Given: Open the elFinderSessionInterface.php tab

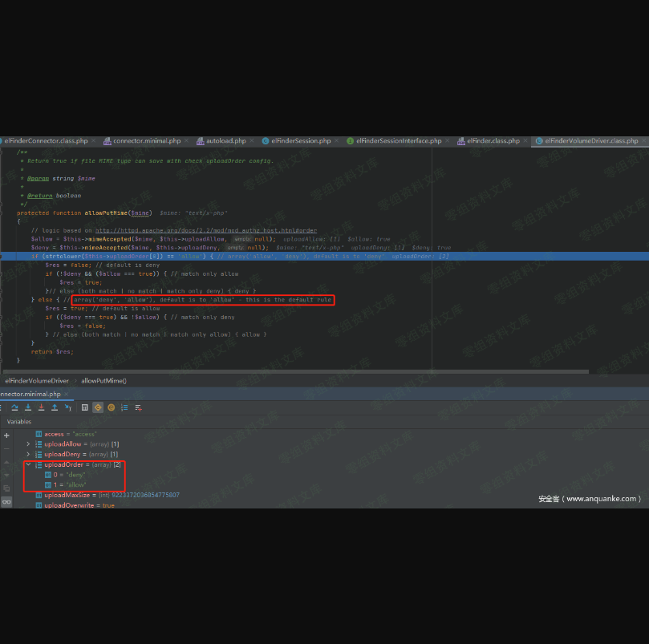Looking at the screenshot, I should (x=398, y=141).
